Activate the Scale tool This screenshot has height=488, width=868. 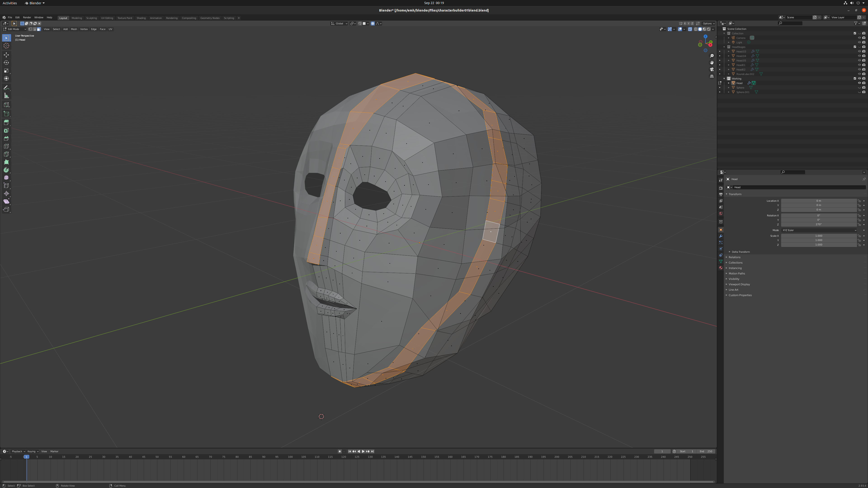pos(6,71)
